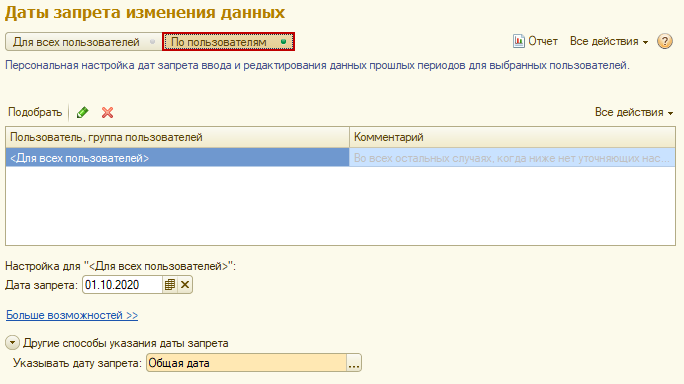Click the green pencil edit icon

(x=82, y=113)
